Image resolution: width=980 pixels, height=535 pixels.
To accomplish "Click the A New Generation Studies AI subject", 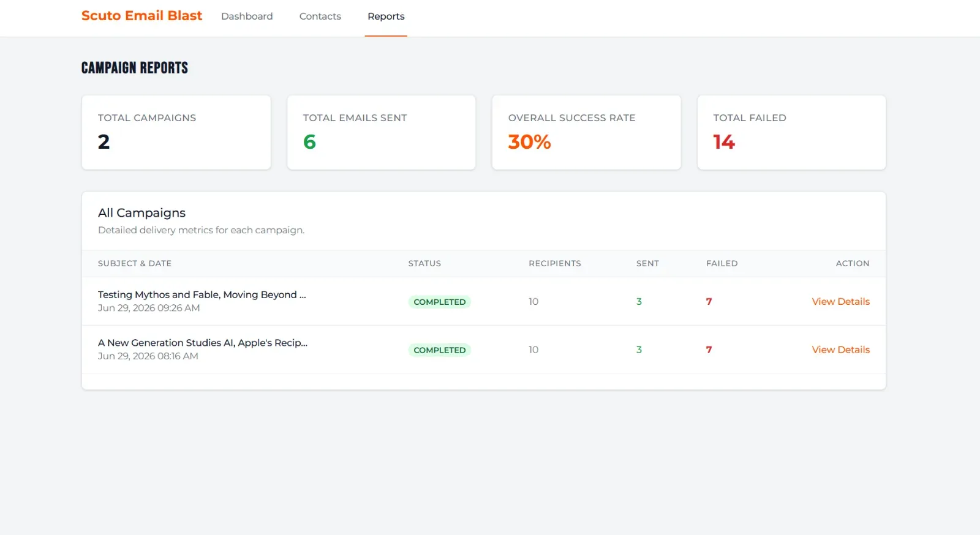I will pyautogui.click(x=203, y=343).
